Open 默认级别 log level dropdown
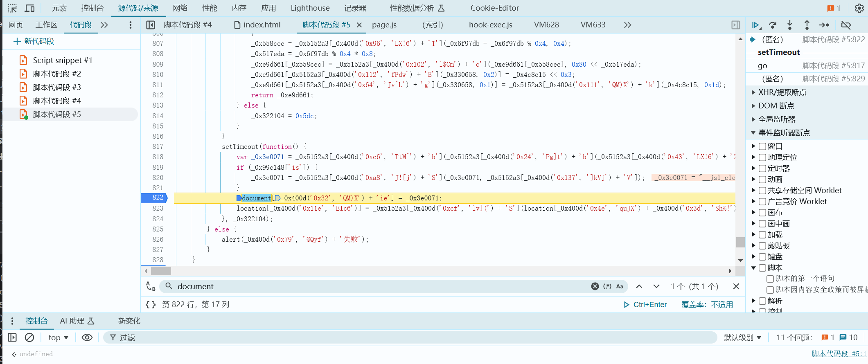The image size is (868, 364). (742, 337)
